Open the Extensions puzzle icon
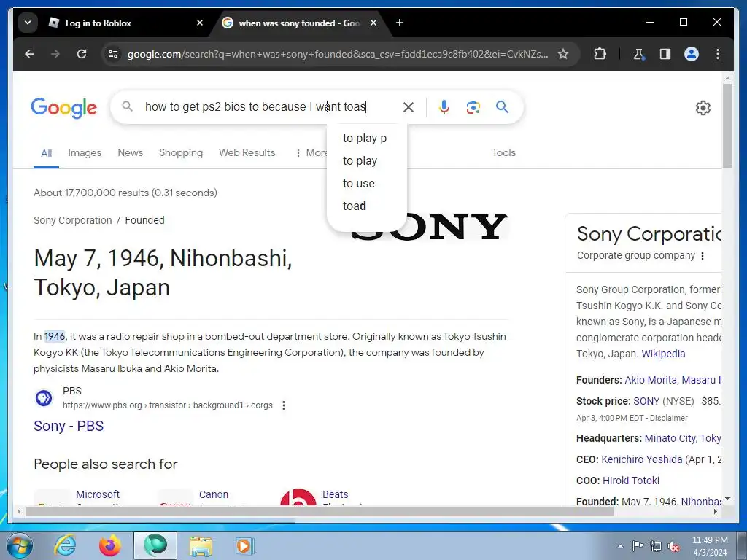Screen dimensions: 747x560 pyautogui.click(x=600, y=54)
